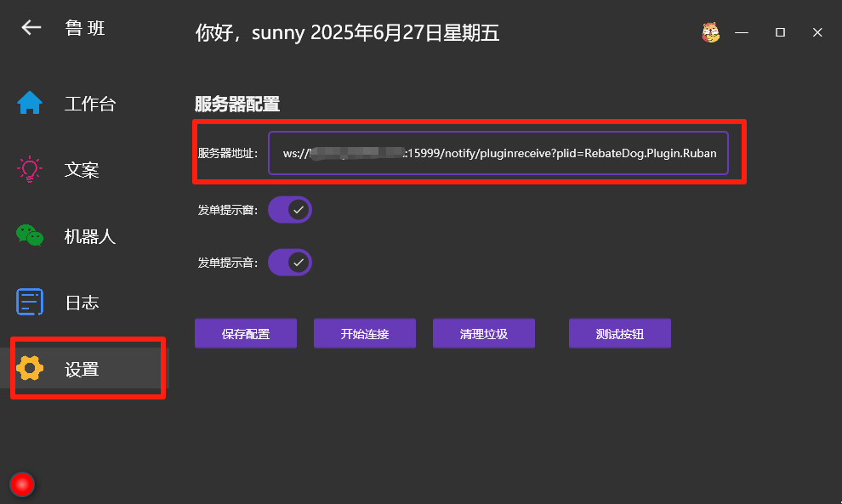Minimize the 鲁班 window
This screenshot has width=842, height=504.
(x=742, y=32)
